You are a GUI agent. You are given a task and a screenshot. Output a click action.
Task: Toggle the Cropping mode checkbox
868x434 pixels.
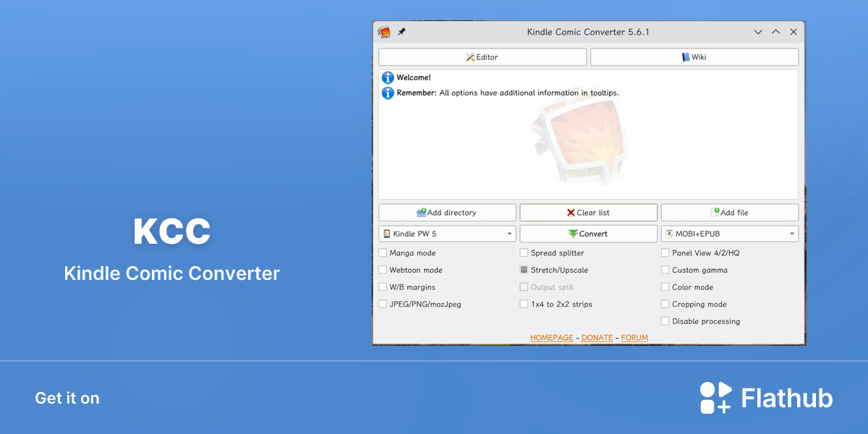tap(665, 305)
